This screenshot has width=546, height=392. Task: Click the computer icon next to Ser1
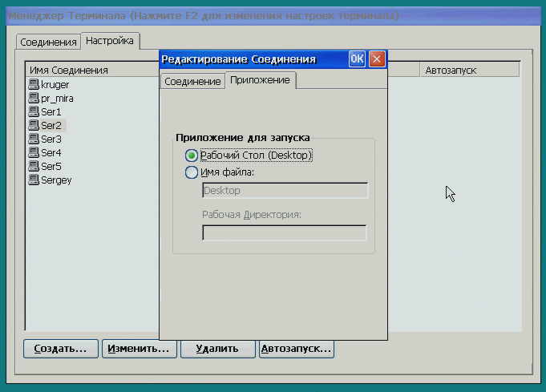(x=34, y=111)
